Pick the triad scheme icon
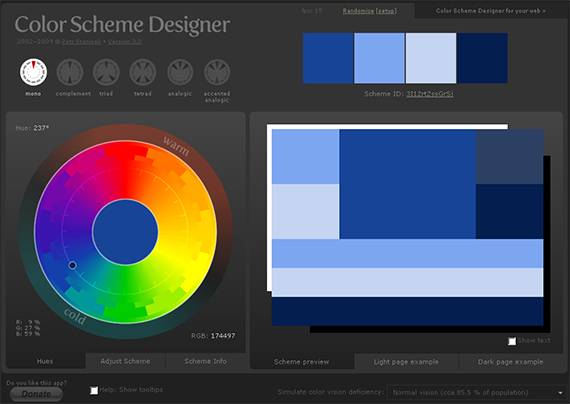The width and height of the screenshot is (570, 404). (106, 72)
